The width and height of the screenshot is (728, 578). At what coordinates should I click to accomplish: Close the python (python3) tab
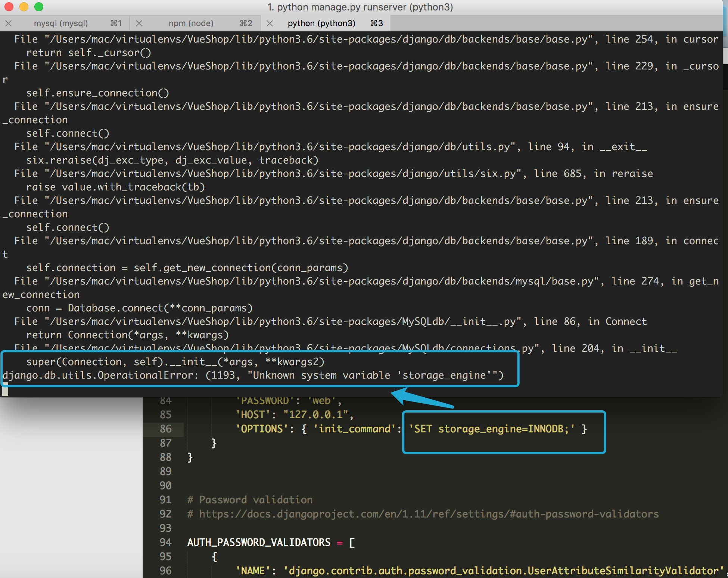tap(270, 23)
